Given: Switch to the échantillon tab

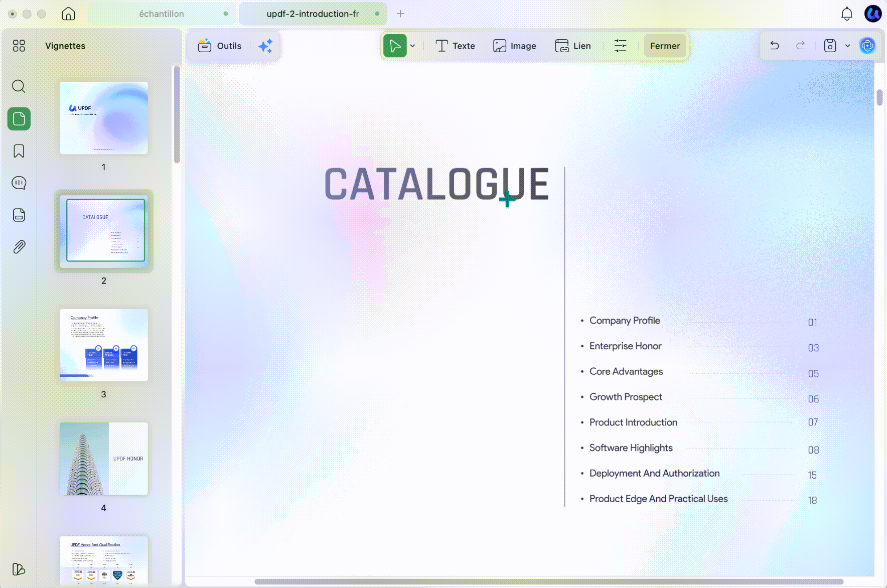Looking at the screenshot, I should (x=162, y=14).
